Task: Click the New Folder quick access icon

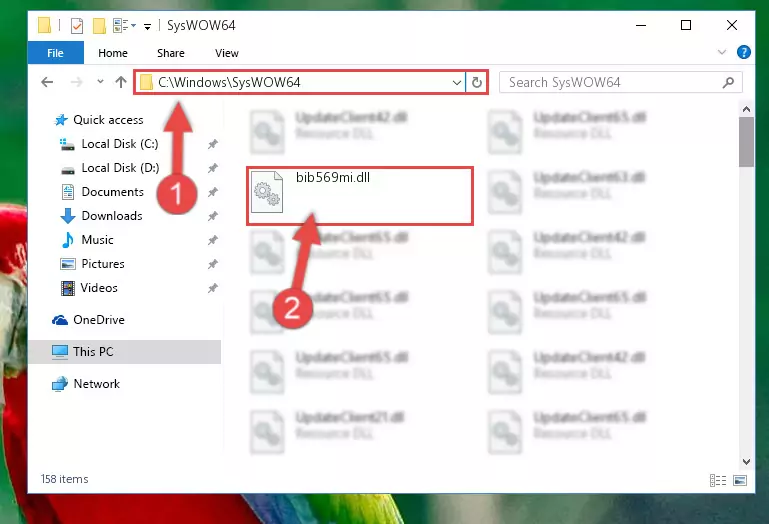Action: click(x=99, y=26)
